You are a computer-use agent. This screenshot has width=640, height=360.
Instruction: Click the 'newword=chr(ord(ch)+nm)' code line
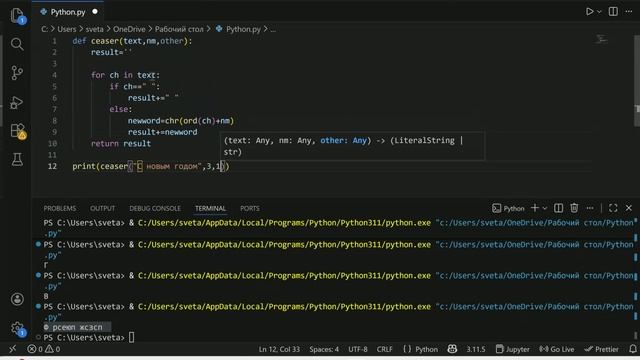(181, 120)
